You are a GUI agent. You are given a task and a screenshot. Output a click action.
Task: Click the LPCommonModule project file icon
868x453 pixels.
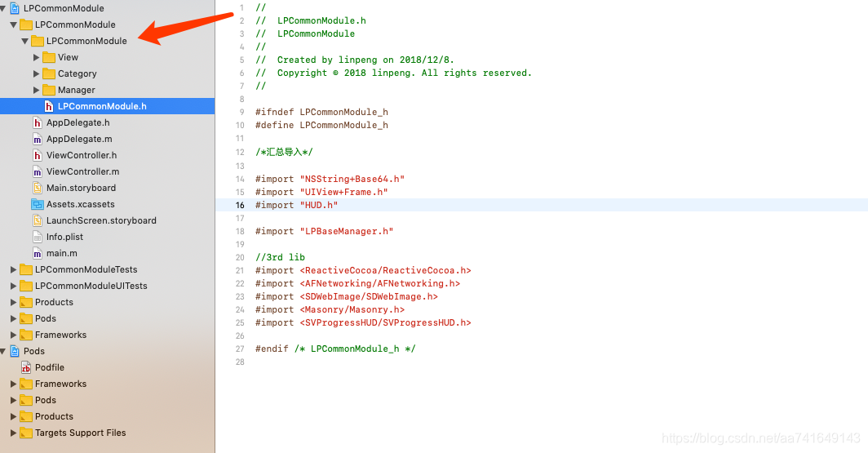click(x=15, y=8)
